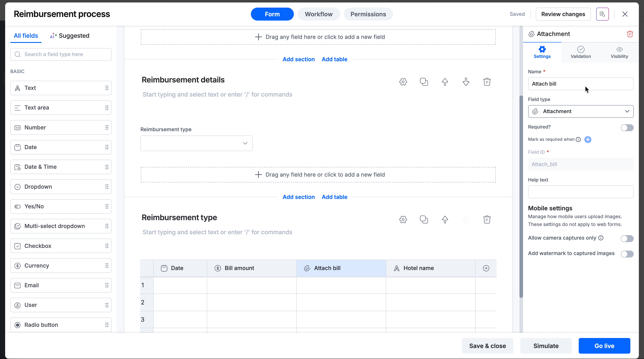The height and width of the screenshot is (359, 644).
Task: Turn on Add watermark to captured images
Action: point(627,254)
